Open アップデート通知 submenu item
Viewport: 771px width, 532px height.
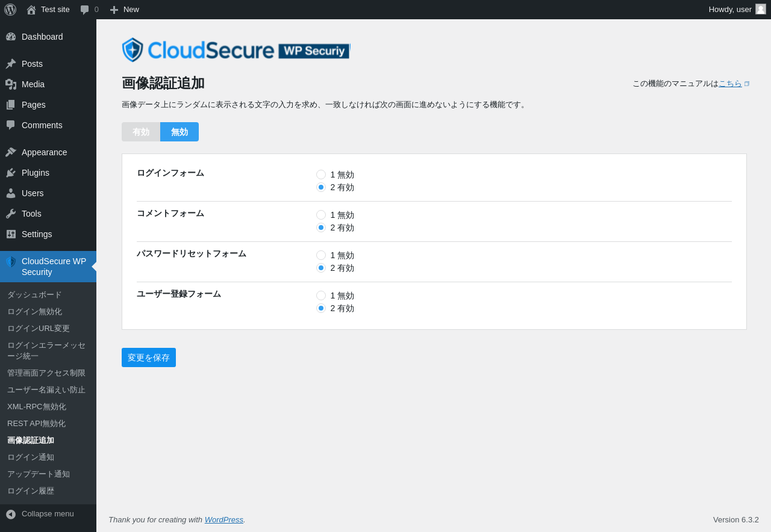click(48, 474)
